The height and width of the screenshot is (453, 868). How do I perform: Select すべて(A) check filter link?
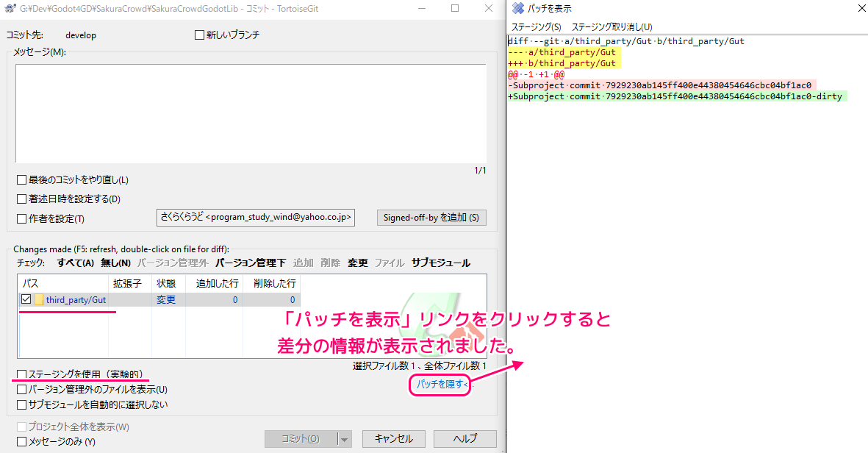pos(75,263)
